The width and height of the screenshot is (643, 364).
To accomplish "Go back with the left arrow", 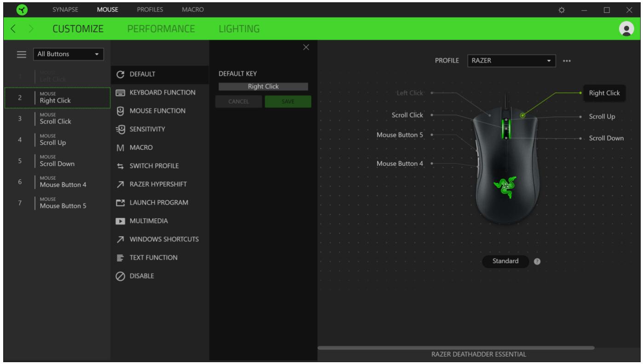I will tap(13, 29).
